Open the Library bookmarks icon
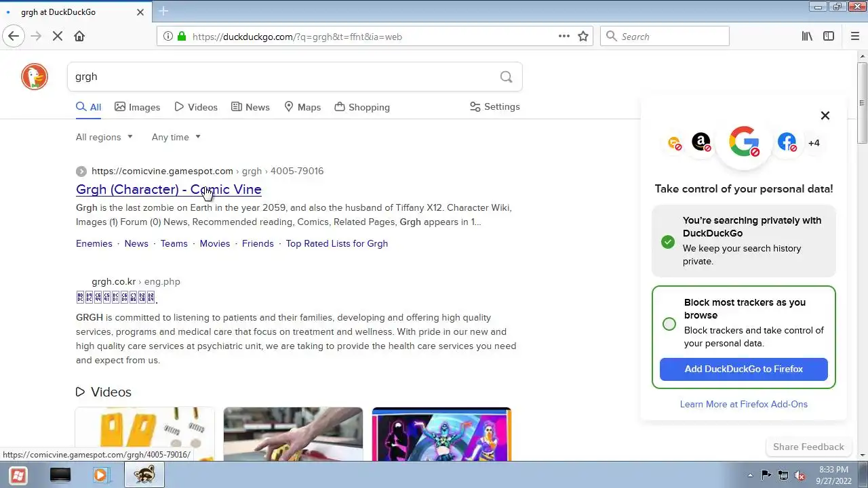 pyautogui.click(x=807, y=36)
